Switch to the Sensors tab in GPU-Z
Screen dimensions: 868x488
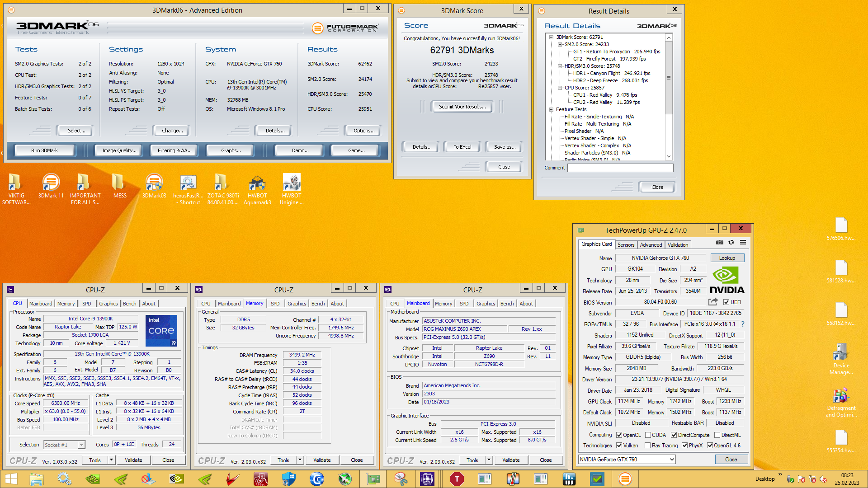pos(626,244)
